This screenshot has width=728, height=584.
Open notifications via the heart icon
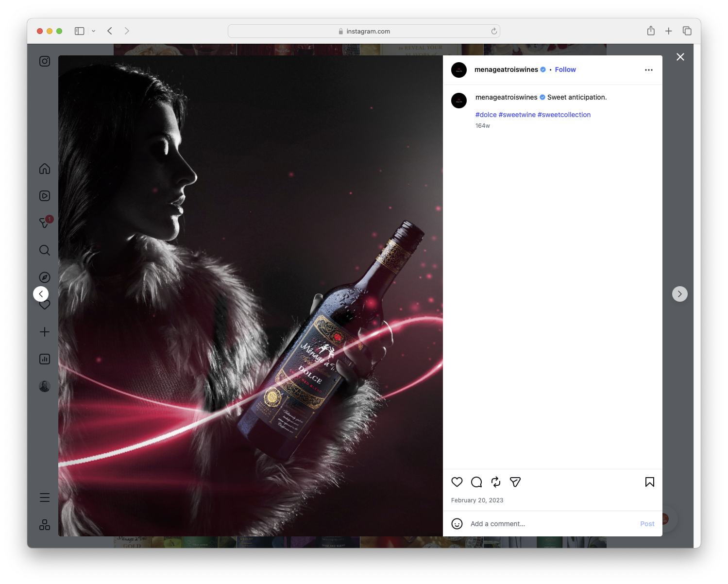(x=44, y=305)
